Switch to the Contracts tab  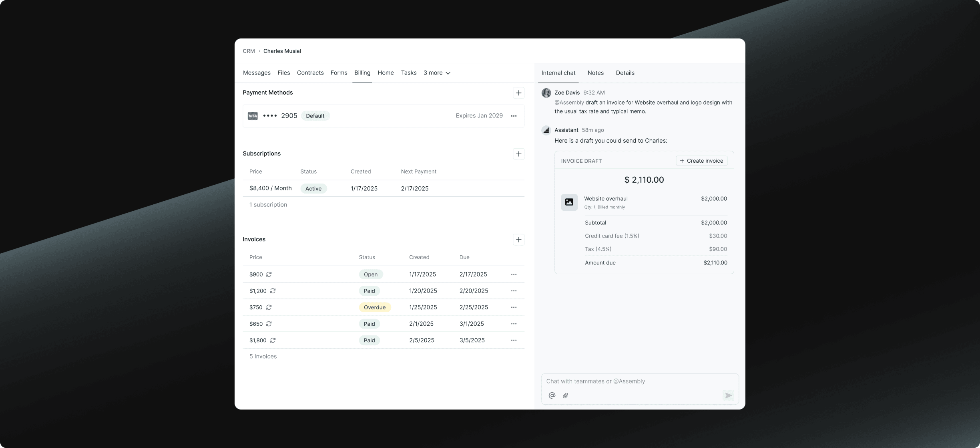(310, 73)
